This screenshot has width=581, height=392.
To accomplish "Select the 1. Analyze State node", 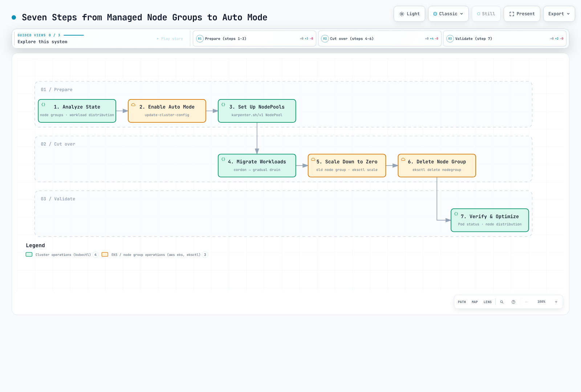I will [x=77, y=111].
